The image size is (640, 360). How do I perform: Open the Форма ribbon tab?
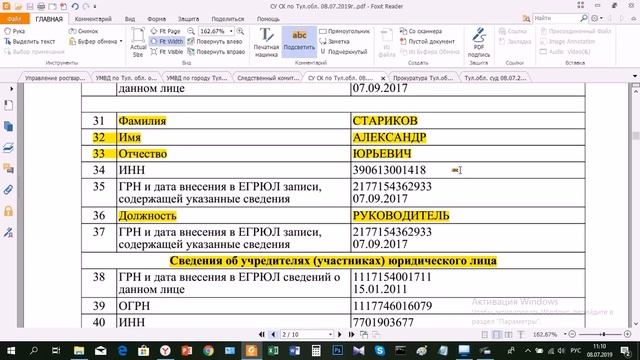[156, 19]
